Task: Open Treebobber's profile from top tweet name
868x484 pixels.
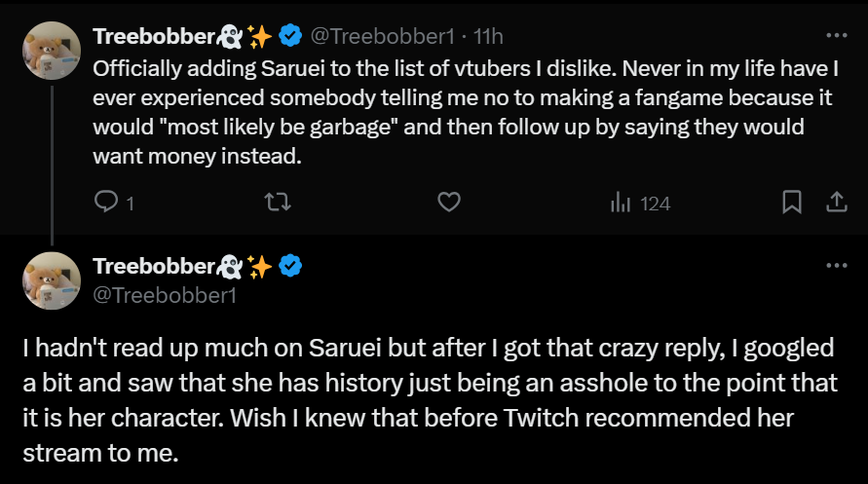Action: pos(153,36)
